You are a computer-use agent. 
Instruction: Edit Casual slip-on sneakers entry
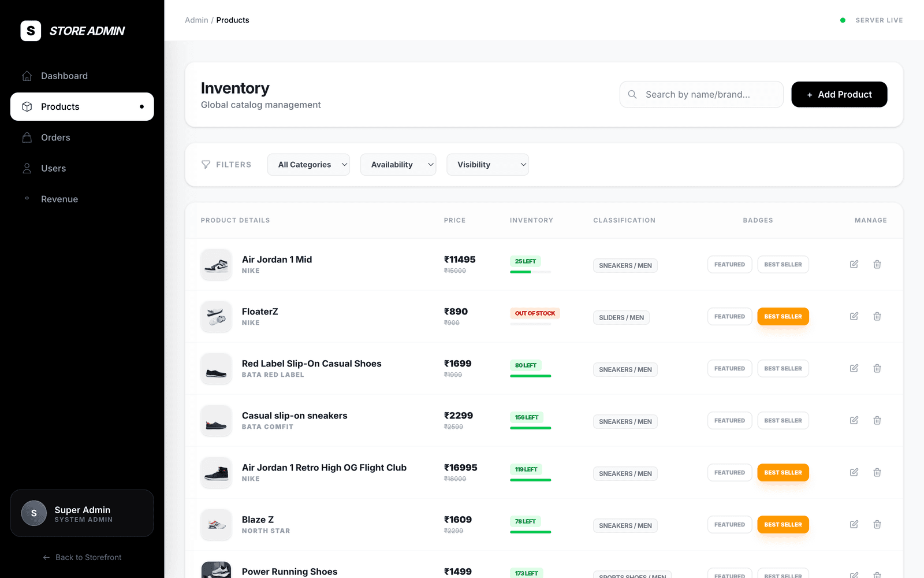854,420
